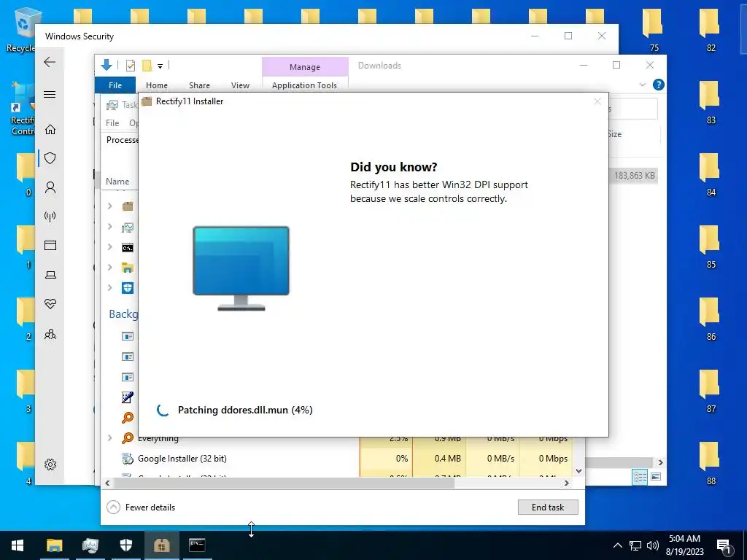This screenshot has height=560, width=747.
Task: Click Rectify11 Installer taskbar icon
Action: click(161, 545)
